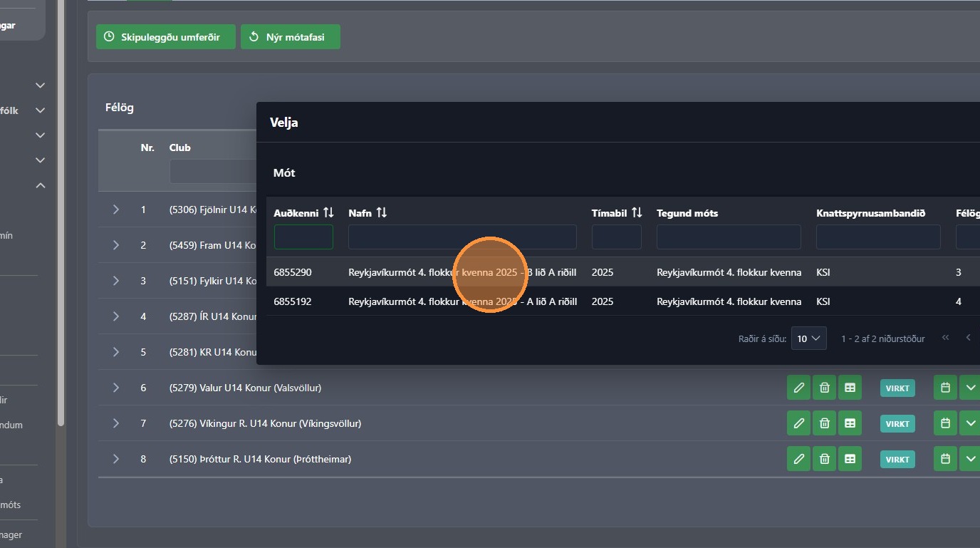
Task: Click the sort icon beside Tímabil
Action: click(637, 213)
